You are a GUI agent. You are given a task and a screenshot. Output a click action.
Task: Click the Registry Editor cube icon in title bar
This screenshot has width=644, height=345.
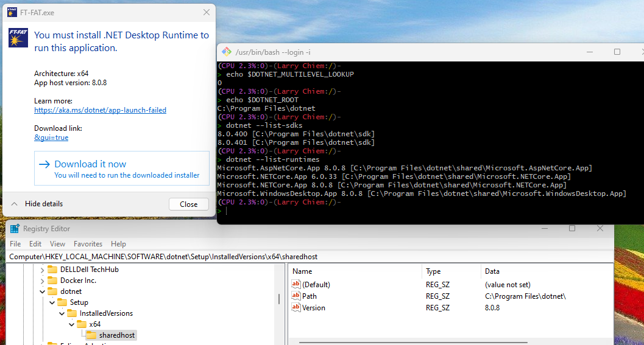15,229
